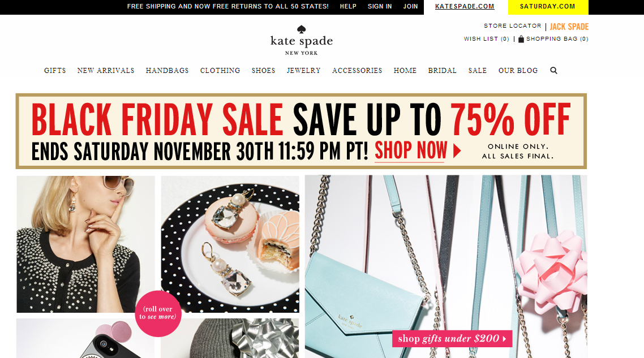Select the blonde model image
The image size is (644, 358).
click(85, 244)
